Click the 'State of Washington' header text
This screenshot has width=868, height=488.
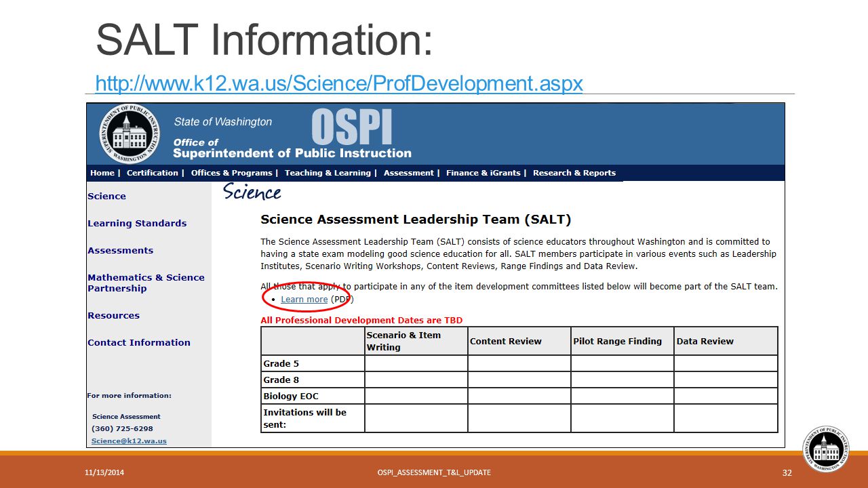click(222, 122)
